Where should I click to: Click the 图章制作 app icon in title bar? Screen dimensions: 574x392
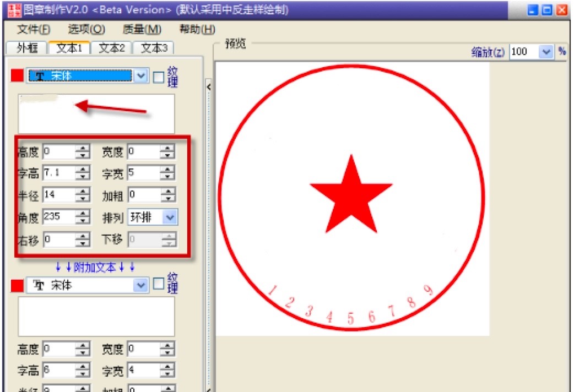click(x=14, y=10)
